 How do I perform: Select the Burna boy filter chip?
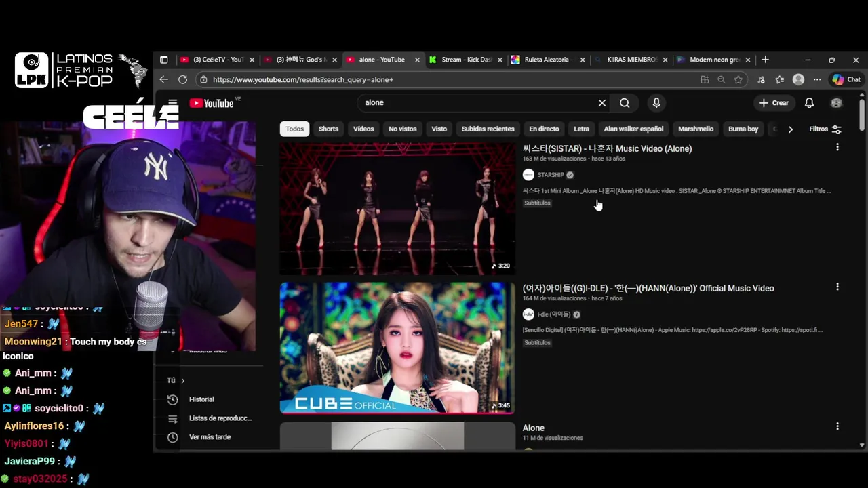point(743,129)
